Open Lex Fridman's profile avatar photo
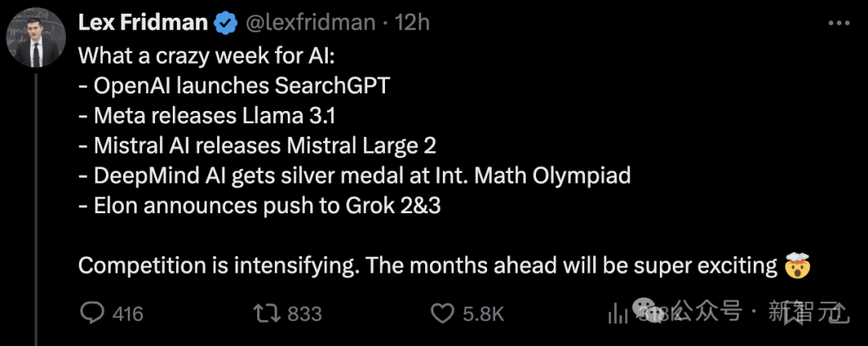 [x=36, y=39]
